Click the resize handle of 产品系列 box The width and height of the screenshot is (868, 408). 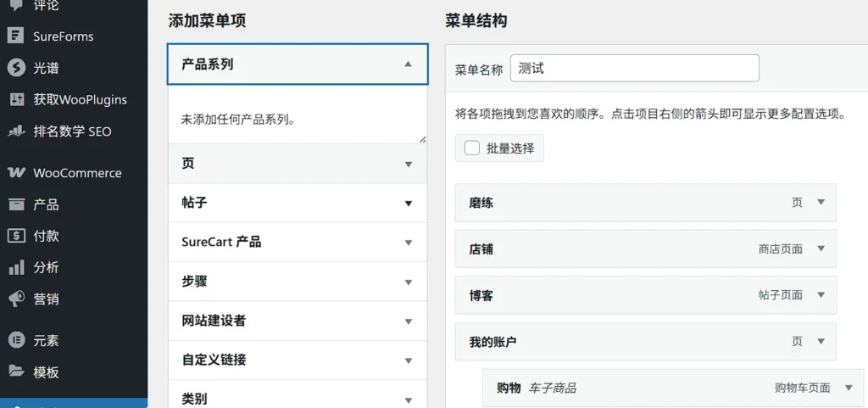(x=423, y=139)
